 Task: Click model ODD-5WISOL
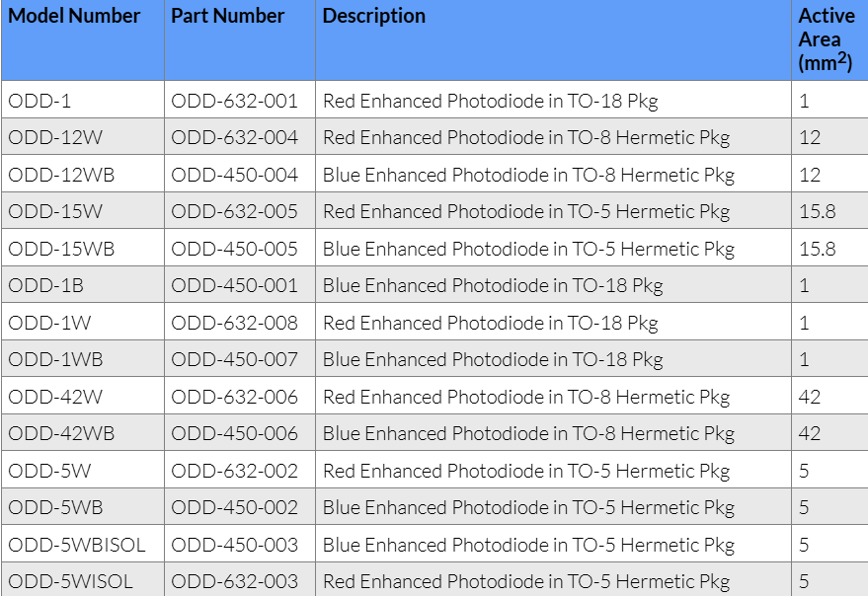(x=71, y=582)
